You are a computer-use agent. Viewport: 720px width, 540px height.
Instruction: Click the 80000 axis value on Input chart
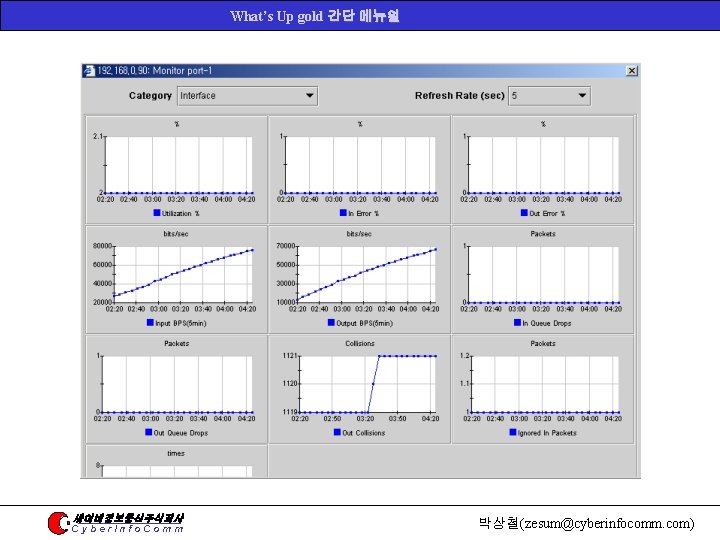pyautogui.click(x=102, y=246)
